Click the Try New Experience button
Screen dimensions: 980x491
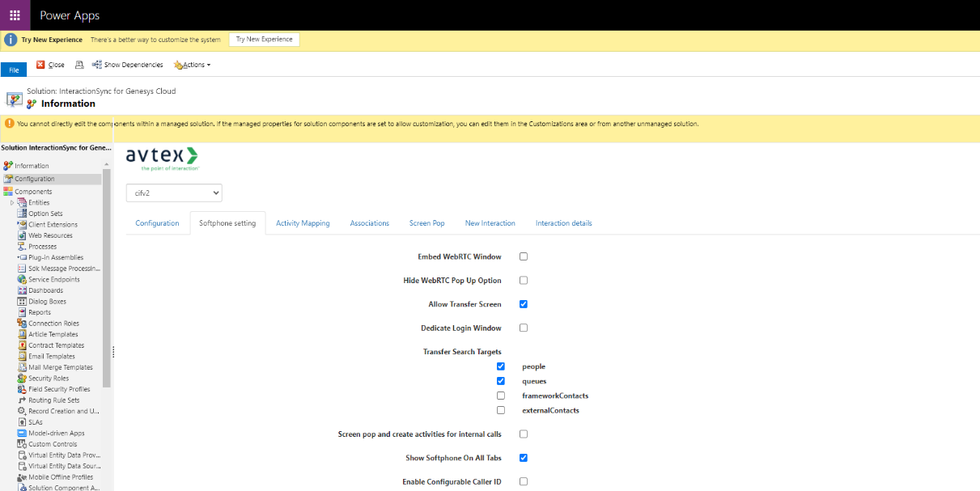pyautogui.click(x=265, y=40)
